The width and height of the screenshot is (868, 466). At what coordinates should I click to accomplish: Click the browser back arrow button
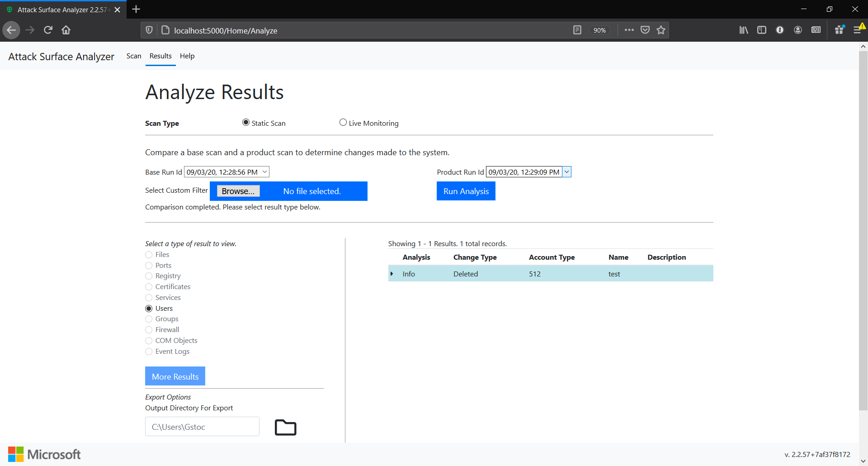pyautogui.click(x=11, y=30)
